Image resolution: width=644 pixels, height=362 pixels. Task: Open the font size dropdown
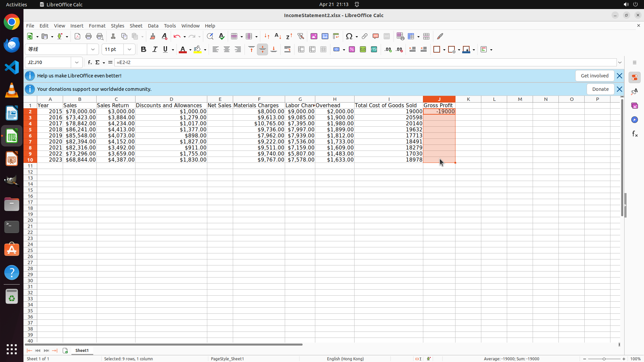[x=129, y=50]
